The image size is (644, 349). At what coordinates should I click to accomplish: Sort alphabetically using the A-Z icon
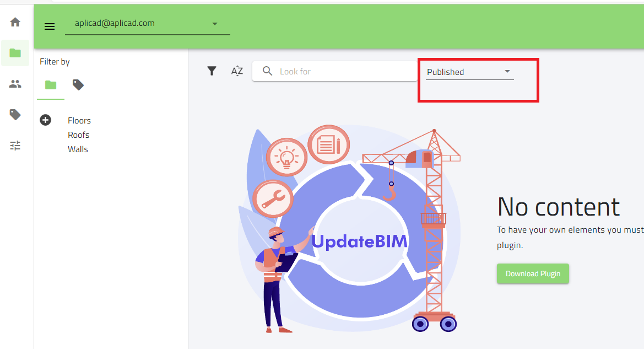(x=236, y=71)
